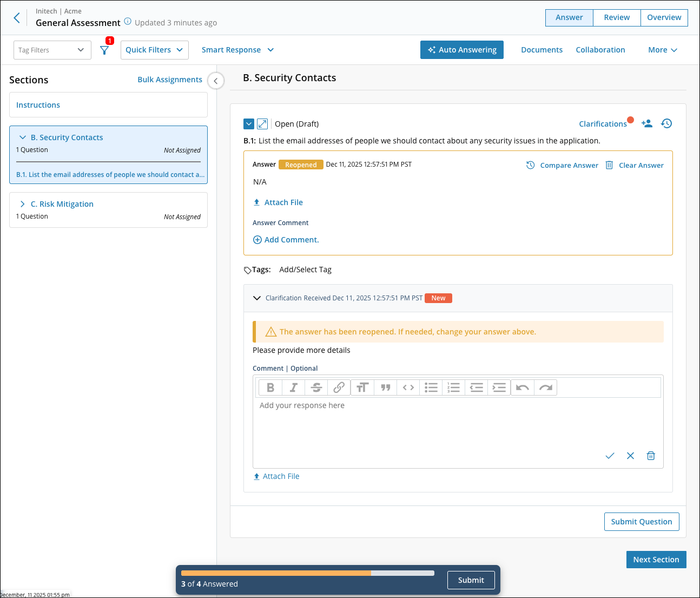Click the expand question arrow icon

pos(262,124)
